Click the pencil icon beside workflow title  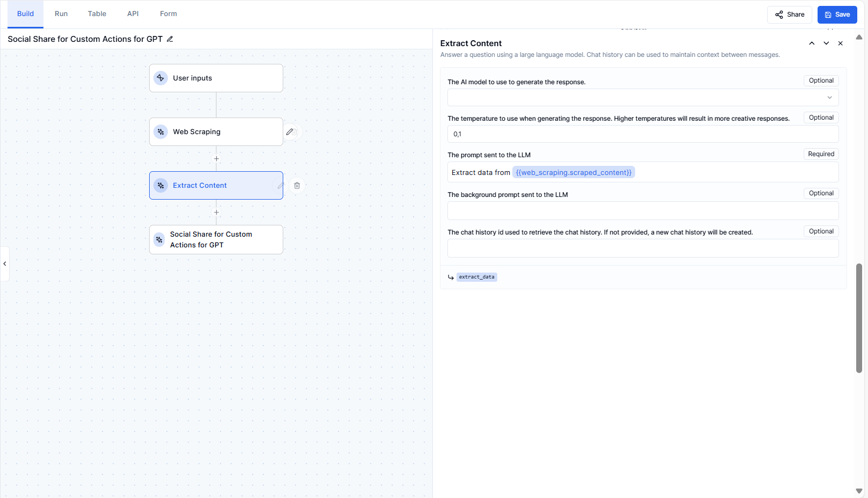tap(170, 39)
